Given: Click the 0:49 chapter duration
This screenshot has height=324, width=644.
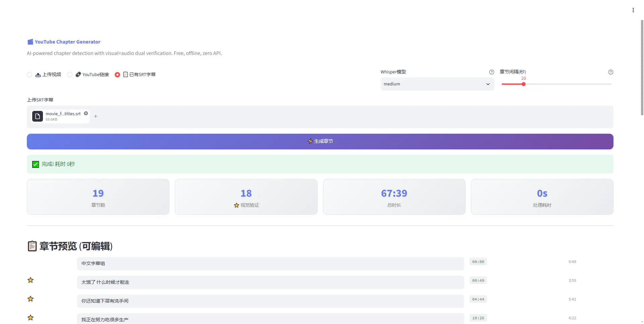Looking at the screenshot, I should tap(572, 262).
